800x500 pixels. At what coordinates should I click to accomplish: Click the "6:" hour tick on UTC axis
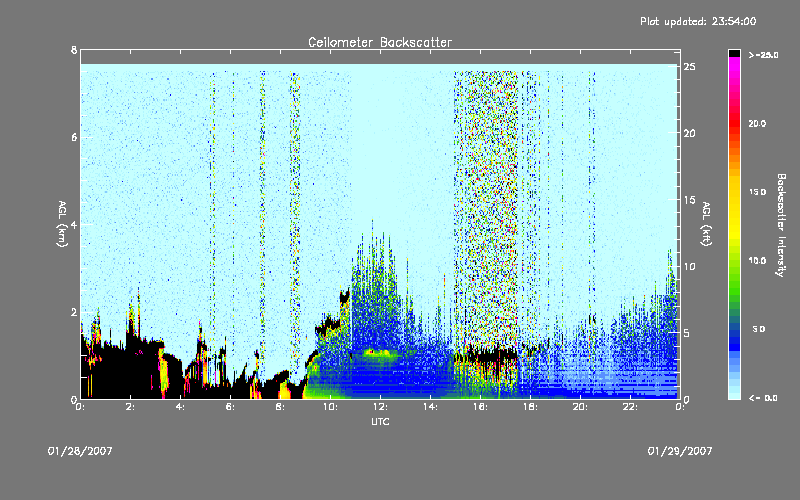pos(230,407)
